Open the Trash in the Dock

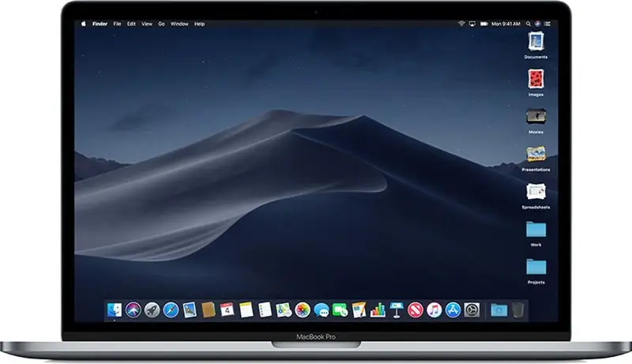[x=518, y=310]
